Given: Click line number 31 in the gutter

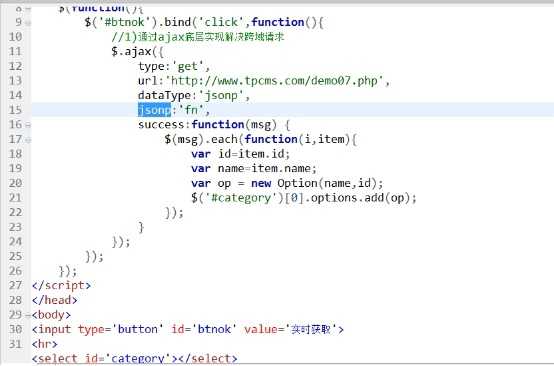Looking at the screenshot, I should point(15,344).
